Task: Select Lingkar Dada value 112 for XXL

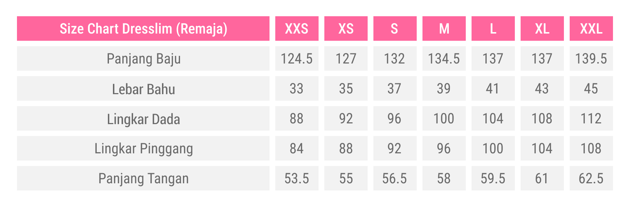Action: pyautogui.click(x=591, y=119)
